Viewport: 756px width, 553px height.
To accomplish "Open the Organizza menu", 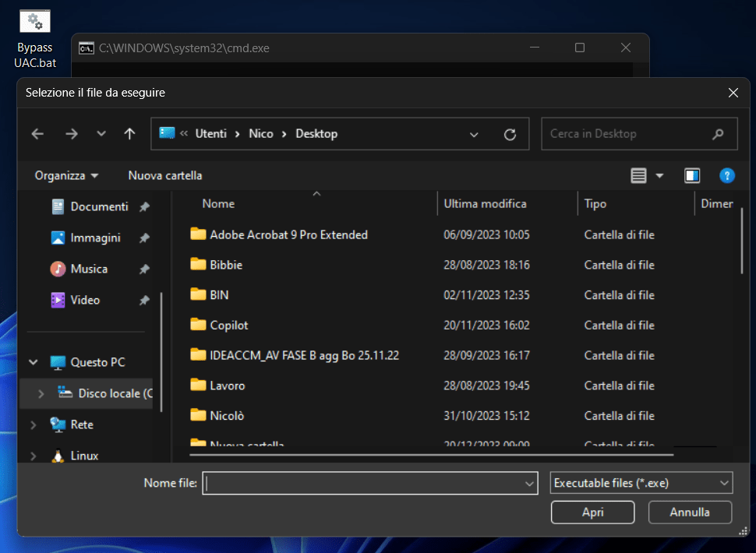I will coord(66,175).
